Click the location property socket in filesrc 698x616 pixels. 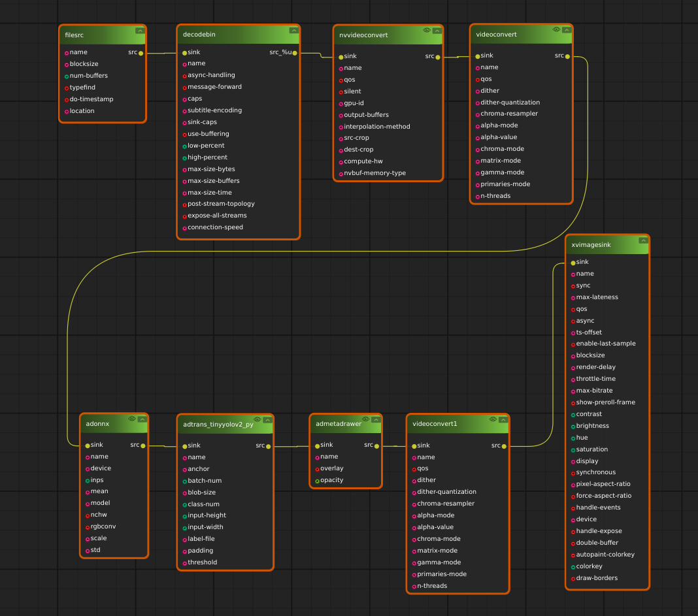click(67, 112)
